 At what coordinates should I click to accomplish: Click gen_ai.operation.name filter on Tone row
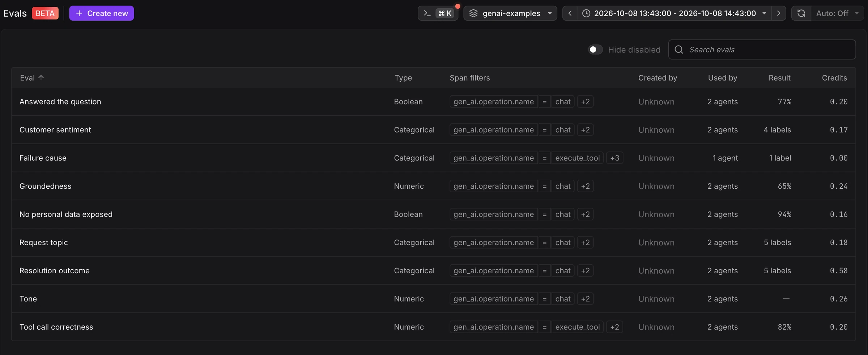[494, 299]
